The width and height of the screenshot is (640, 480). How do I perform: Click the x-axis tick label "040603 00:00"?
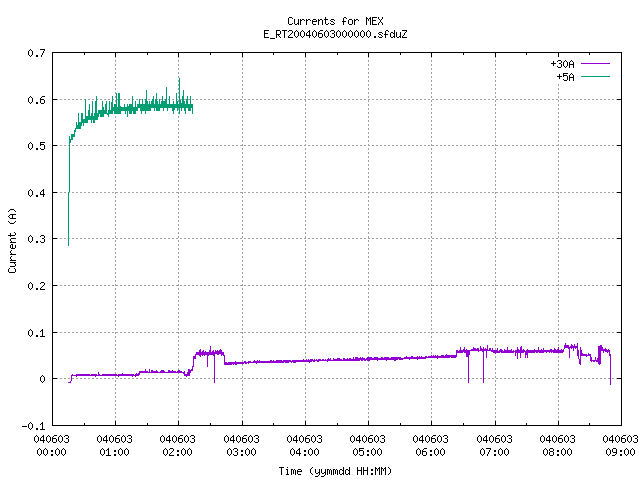coord(51,445)
